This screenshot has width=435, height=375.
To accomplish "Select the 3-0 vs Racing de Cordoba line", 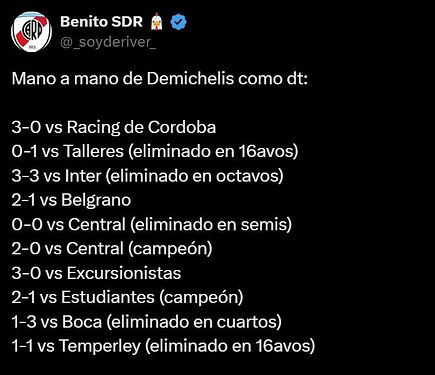I will tap(114, 128).
